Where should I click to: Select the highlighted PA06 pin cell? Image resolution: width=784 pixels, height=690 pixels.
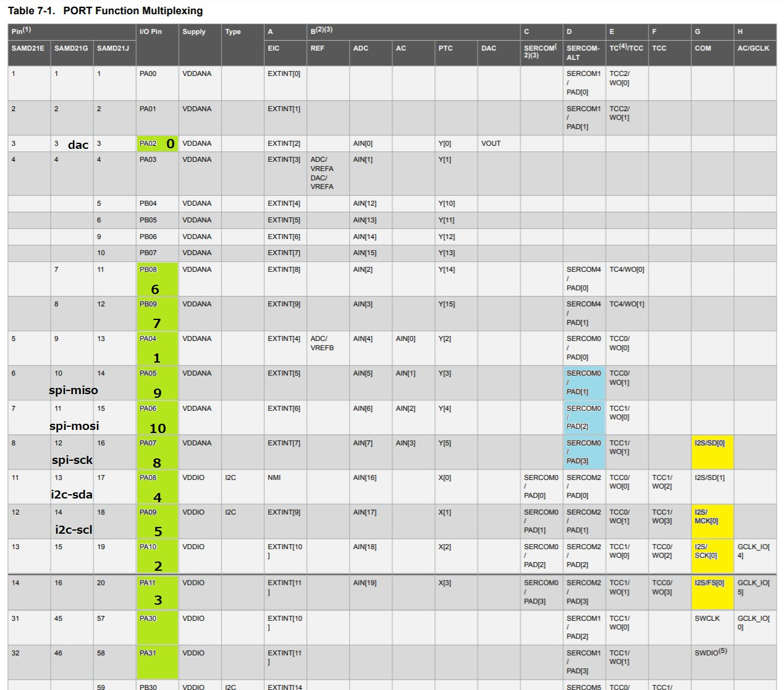157,418
